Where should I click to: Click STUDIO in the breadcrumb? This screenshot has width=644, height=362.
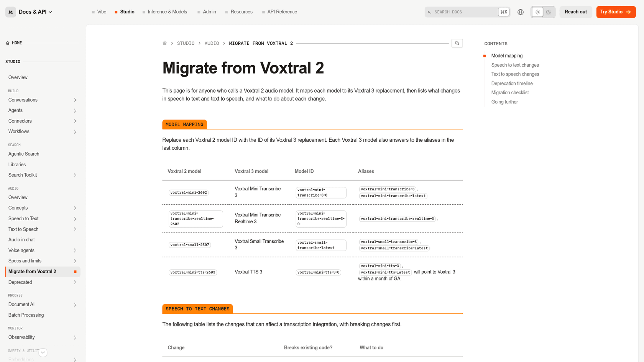(186, 43)
